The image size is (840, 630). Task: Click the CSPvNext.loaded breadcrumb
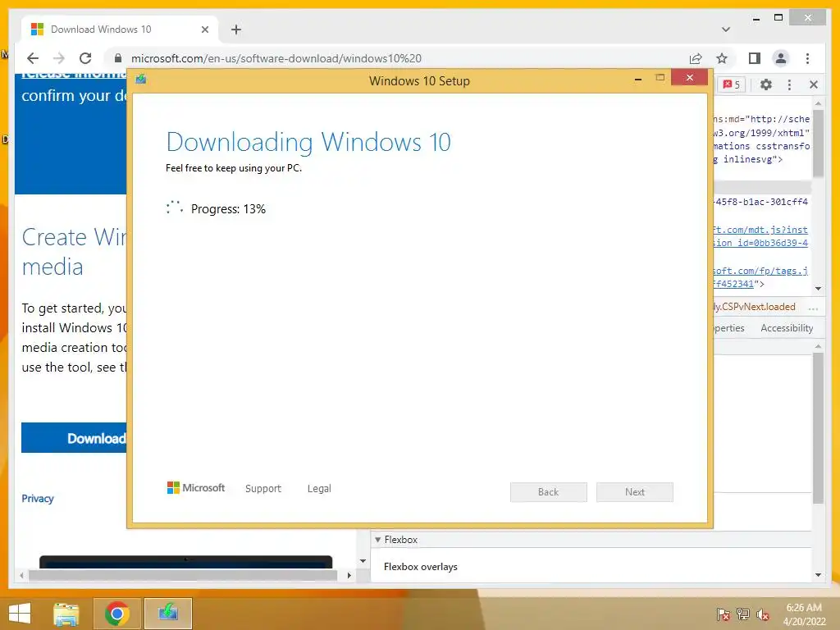pos(755,307)
